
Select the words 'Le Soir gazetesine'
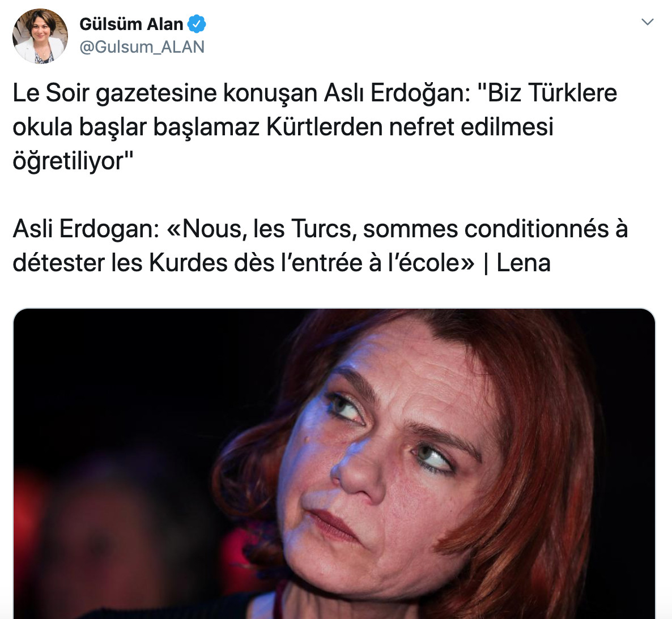pyautogui.click(x=114, y=93)
